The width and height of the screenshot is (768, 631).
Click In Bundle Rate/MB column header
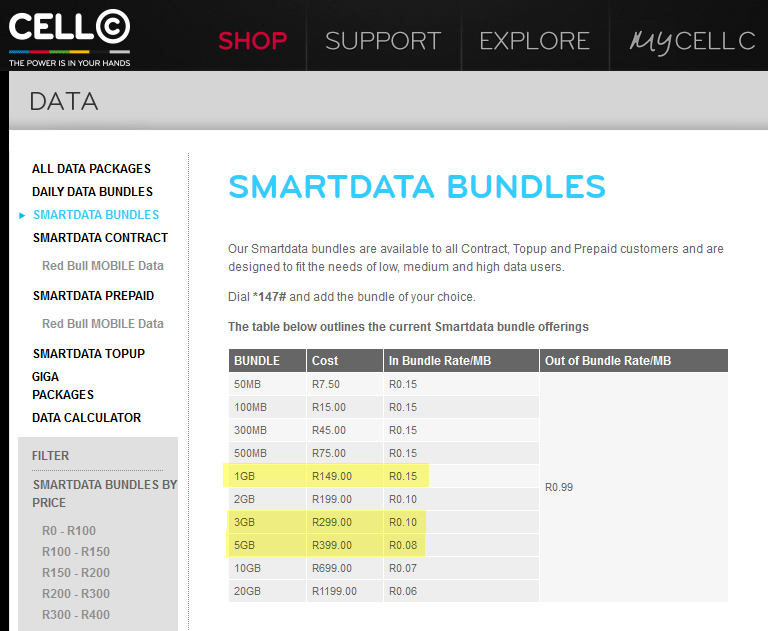(x=461, y=361)
